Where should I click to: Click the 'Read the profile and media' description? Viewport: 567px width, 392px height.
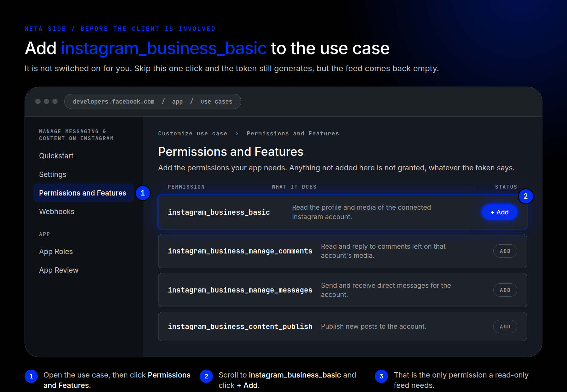361,212
